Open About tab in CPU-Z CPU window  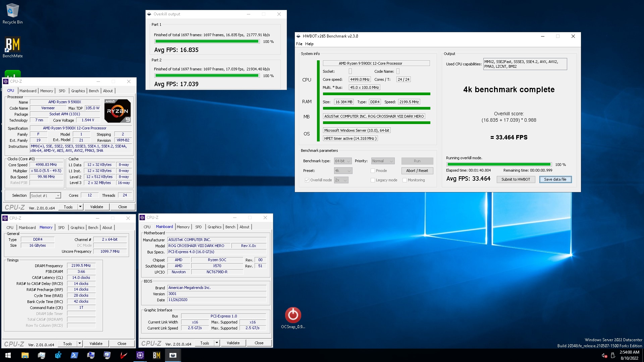[108, 91]
